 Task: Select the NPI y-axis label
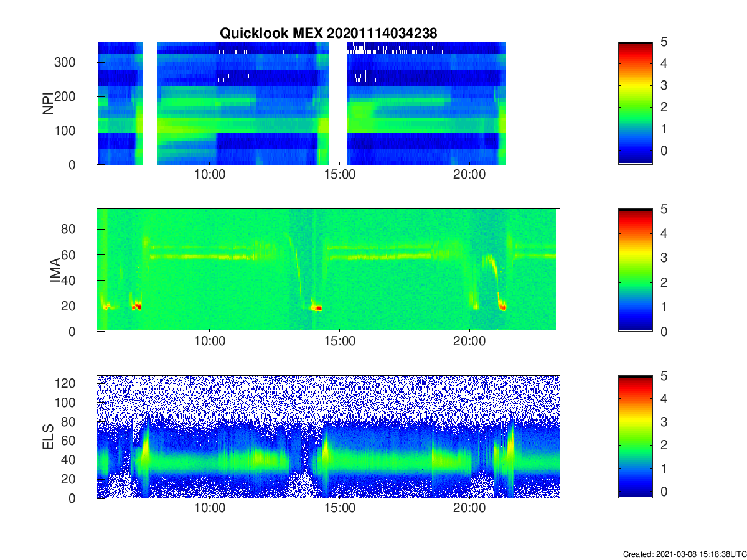[47, 103]
